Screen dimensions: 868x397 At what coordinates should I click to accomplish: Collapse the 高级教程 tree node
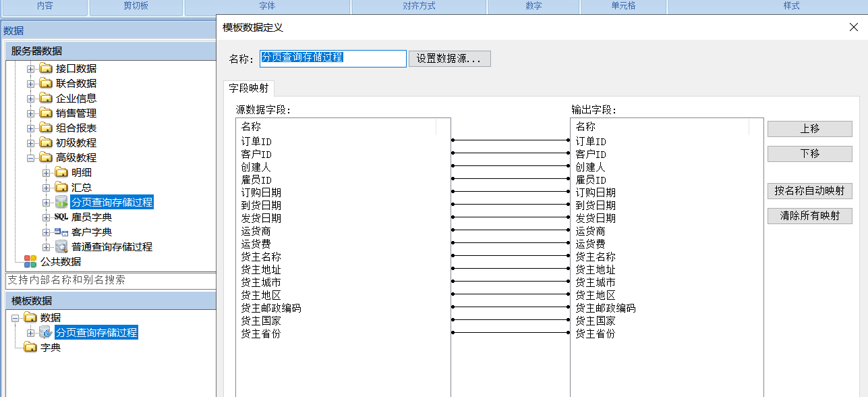[30, 158]
